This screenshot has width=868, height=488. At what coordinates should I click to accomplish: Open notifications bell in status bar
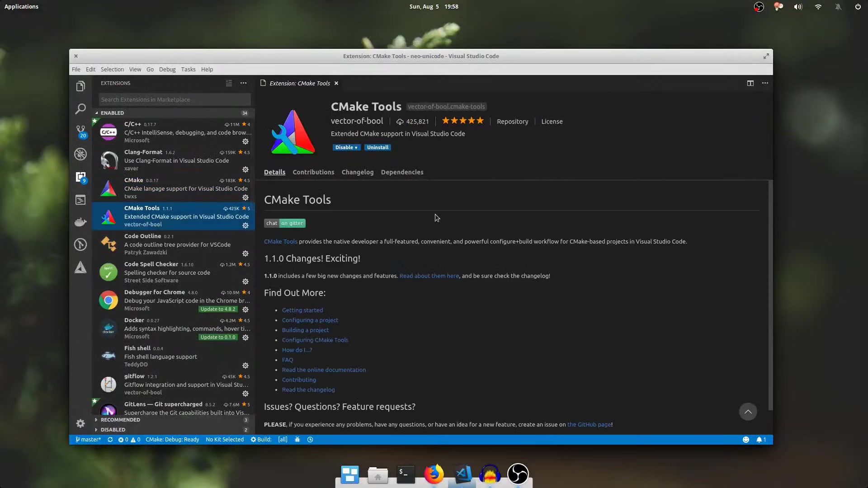coord(761,440)
